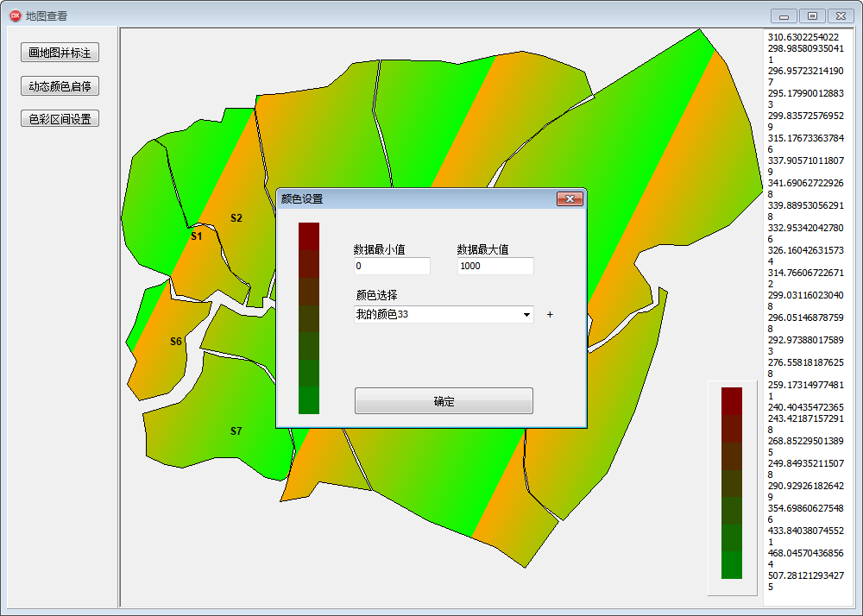This screenshot has width=863, height=616.
Task: Close the 颜色设置 dialog
Action: [570, 198]
